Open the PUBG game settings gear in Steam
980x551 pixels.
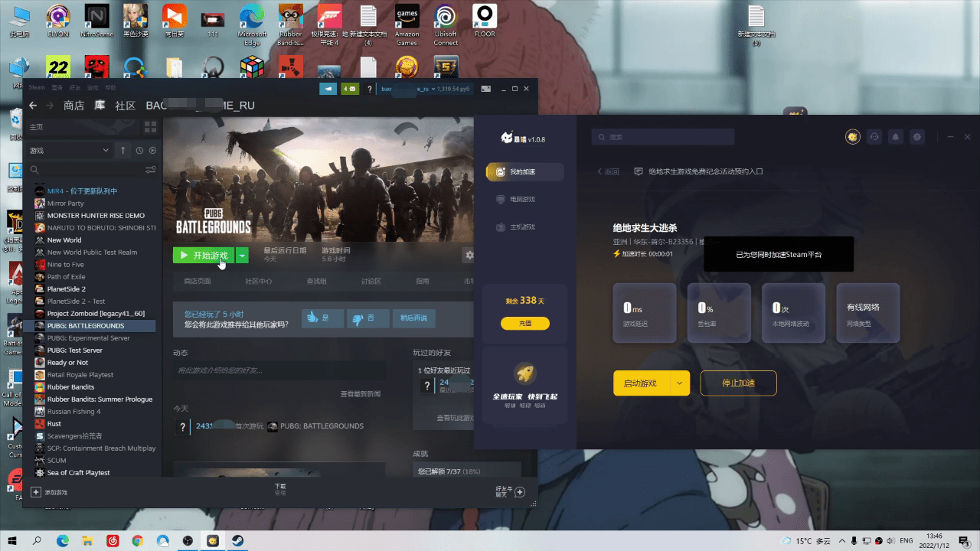click(x=469, y=255)
